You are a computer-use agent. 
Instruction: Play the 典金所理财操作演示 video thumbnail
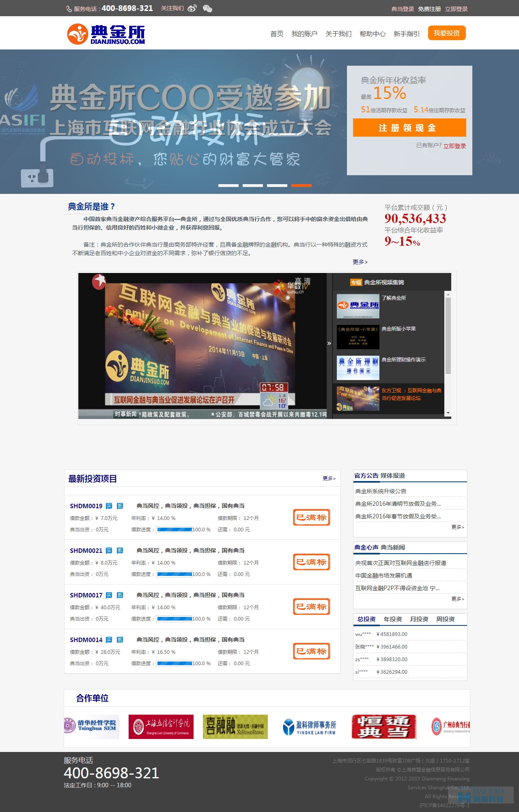click(x=358, y=368)
